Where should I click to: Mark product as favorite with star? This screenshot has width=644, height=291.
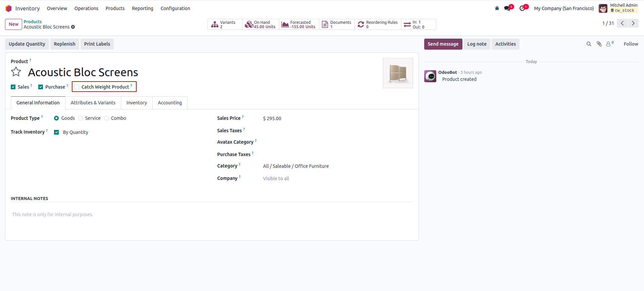(x=16, y=72)
